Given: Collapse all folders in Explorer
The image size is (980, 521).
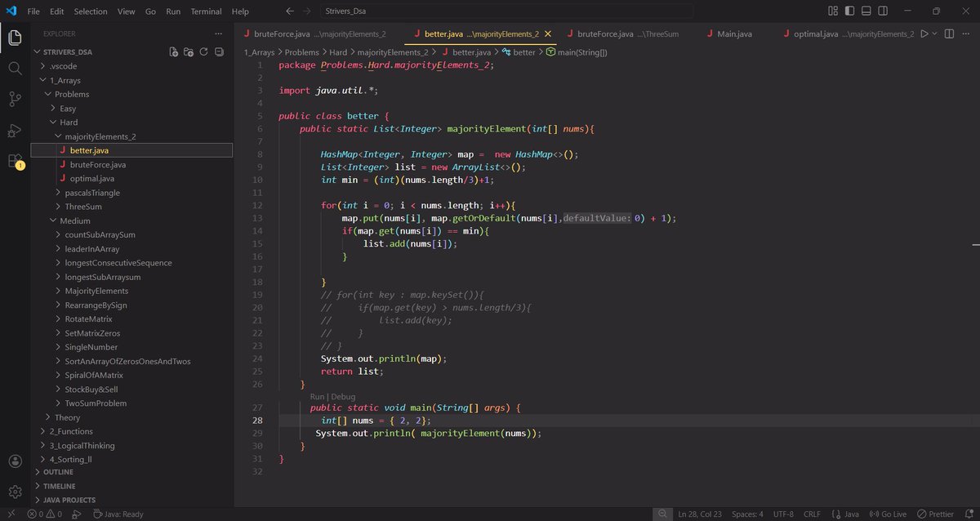Looking at the screenshot, I should (218, 51).
